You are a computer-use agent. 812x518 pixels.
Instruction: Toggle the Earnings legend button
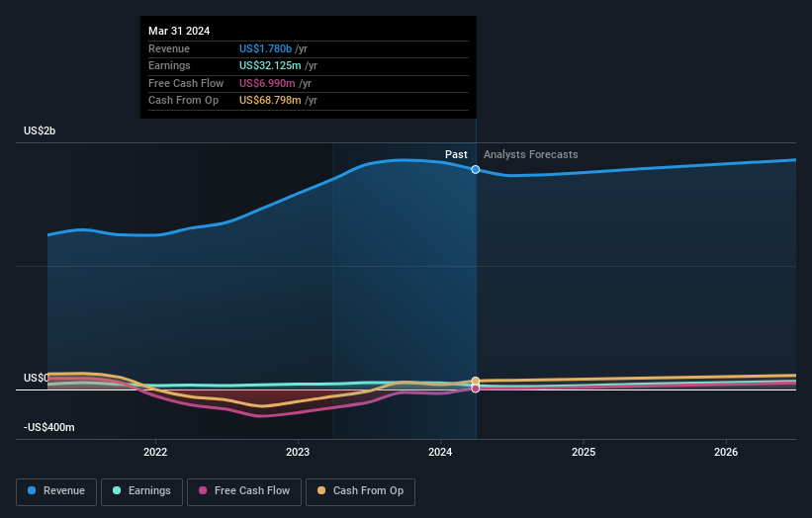pos(141,491)
